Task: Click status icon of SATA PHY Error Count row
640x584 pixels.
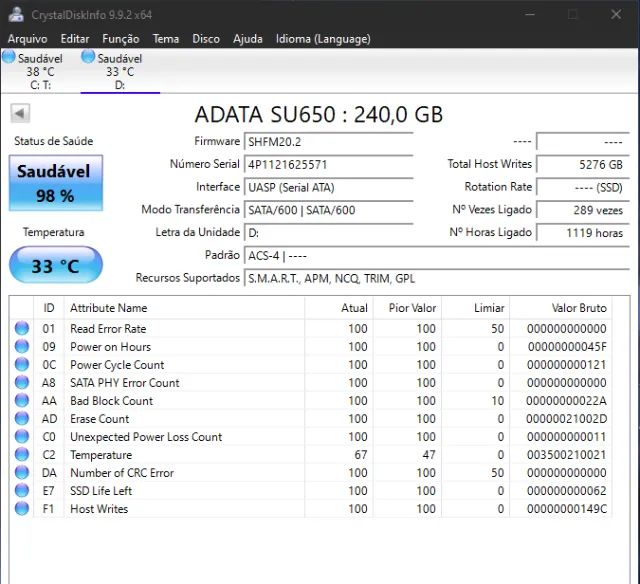Action: point(22,382)
